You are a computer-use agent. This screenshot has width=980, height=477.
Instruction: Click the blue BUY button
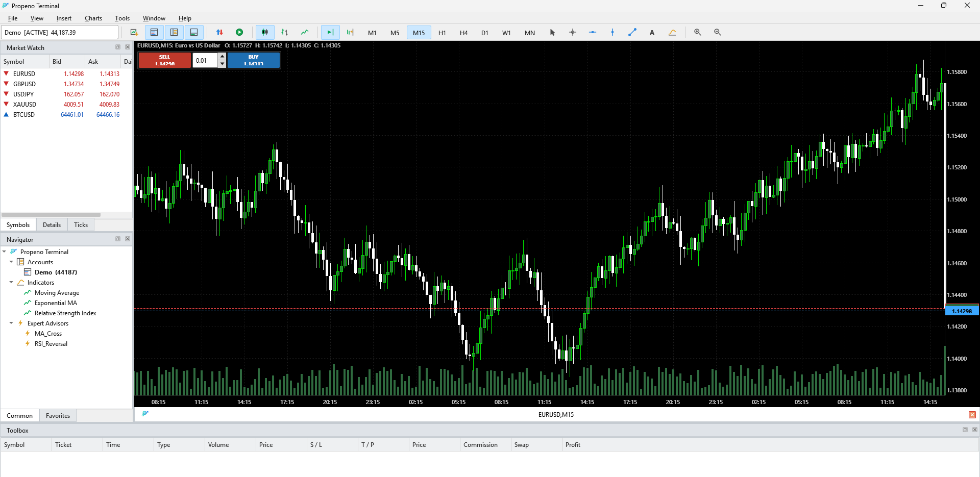254,60
